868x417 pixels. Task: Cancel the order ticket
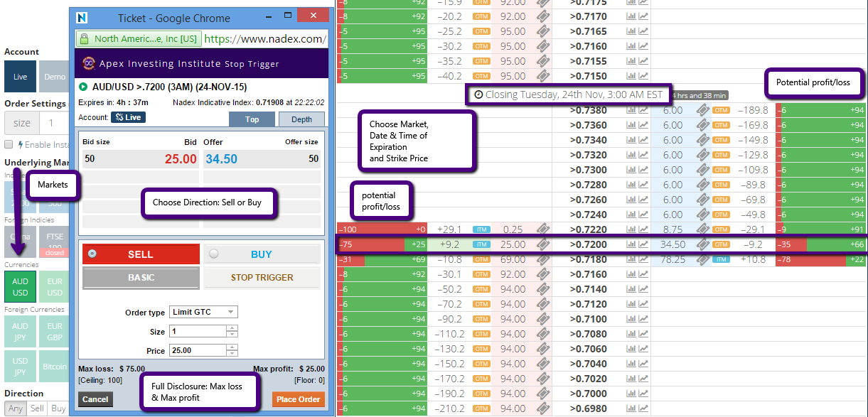point(95,399)
